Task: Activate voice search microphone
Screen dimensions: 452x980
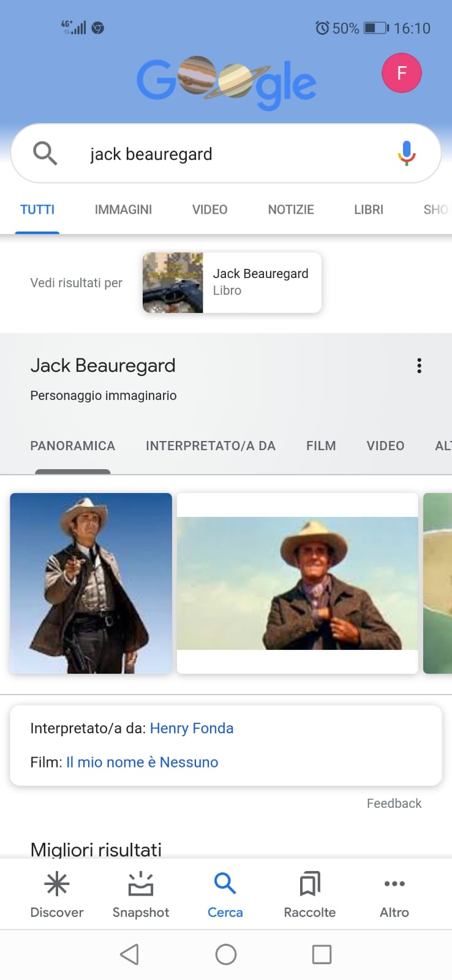Action: click(407, 153)
